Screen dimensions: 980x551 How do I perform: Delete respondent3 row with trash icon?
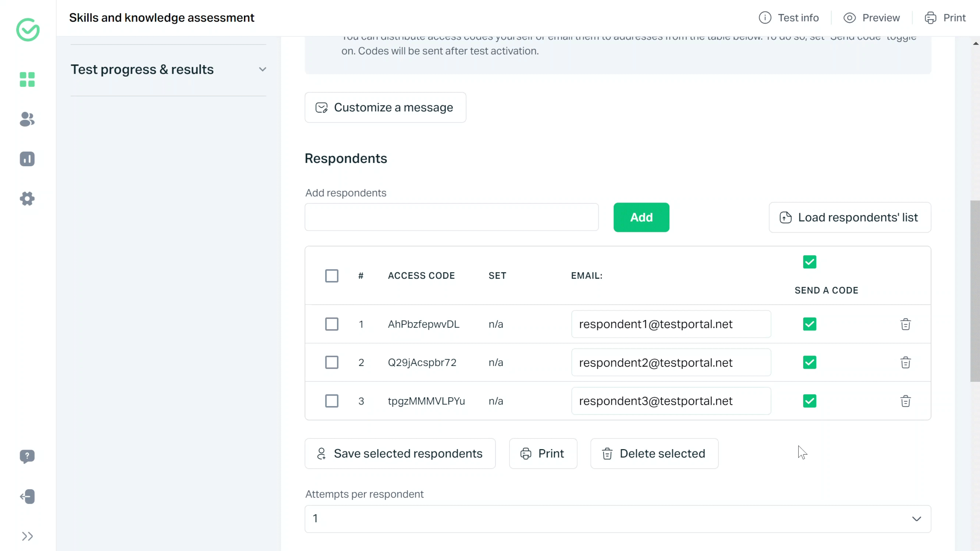(x=905, y=401)
